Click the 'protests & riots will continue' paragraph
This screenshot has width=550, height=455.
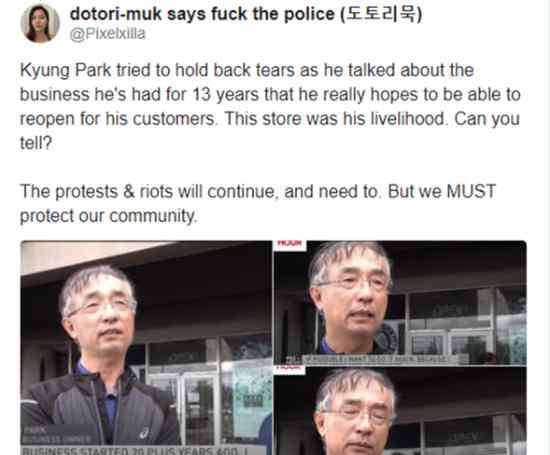tap(258, 203)
